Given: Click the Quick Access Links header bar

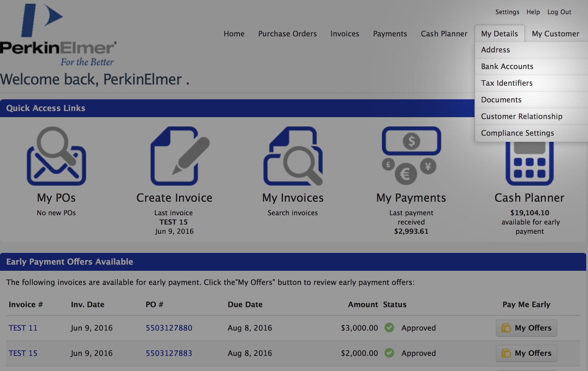Looking at the screenshot, I should (237, 108).
